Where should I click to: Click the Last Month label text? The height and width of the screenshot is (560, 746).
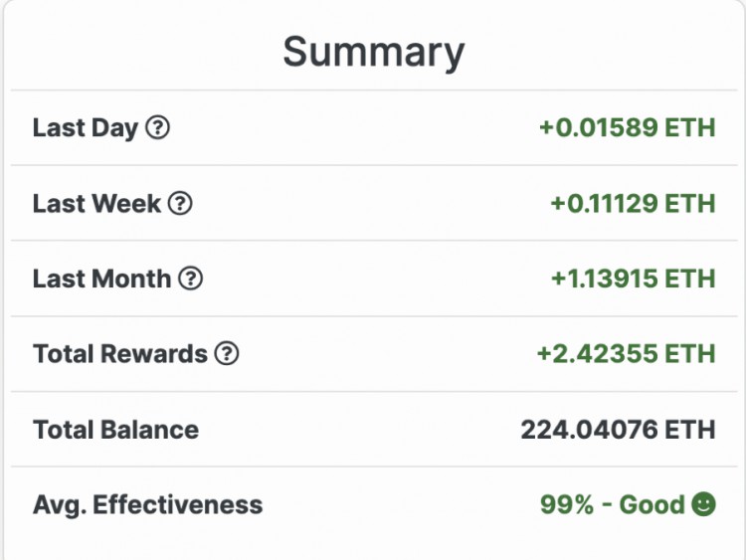pos(101,279)
